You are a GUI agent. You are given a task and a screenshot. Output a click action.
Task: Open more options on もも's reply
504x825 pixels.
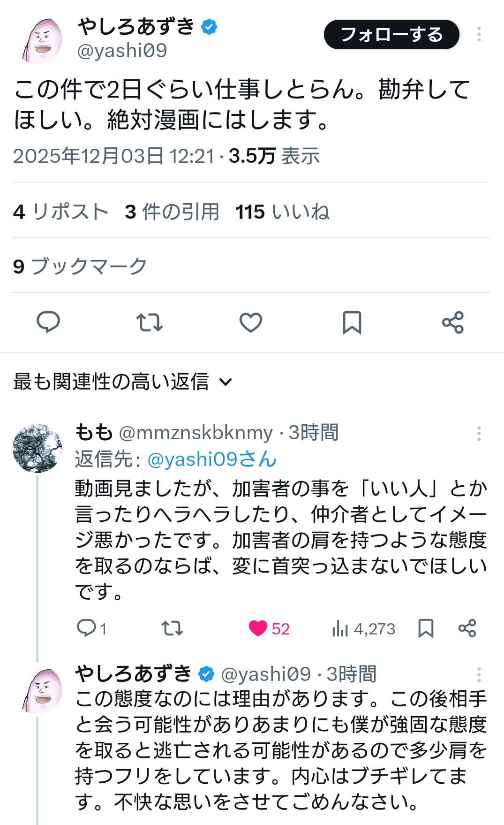coord(479,433)
